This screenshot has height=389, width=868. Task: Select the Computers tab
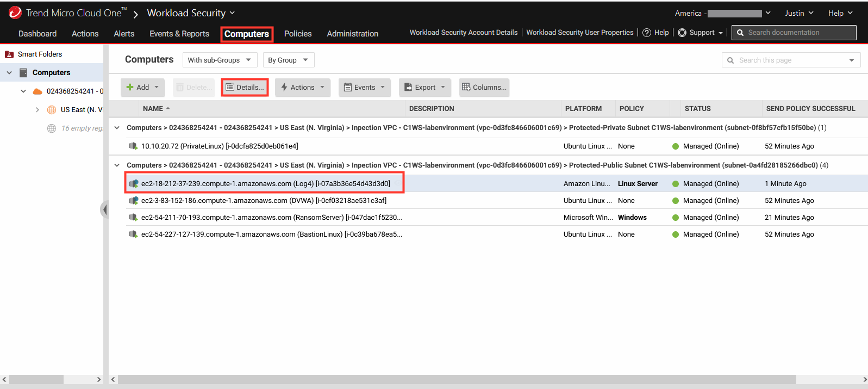pyautogui.click(x=247, y=34)
